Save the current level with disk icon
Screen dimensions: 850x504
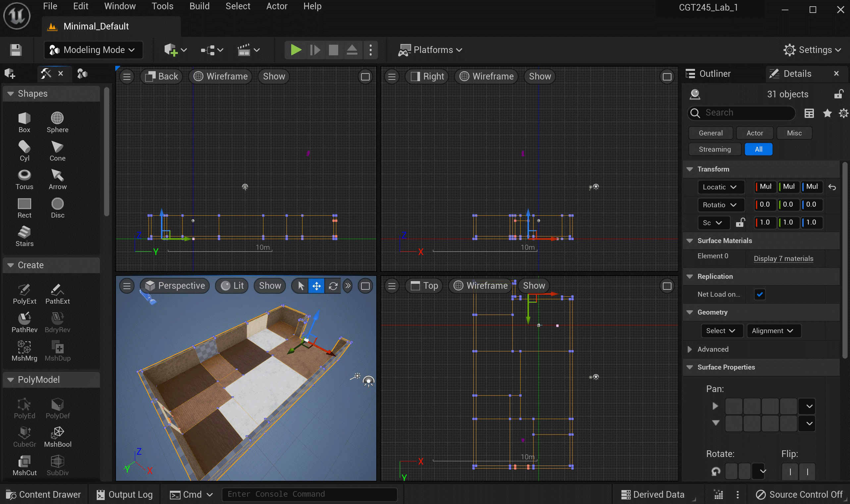pyautogui.click(x=16, y=50)
